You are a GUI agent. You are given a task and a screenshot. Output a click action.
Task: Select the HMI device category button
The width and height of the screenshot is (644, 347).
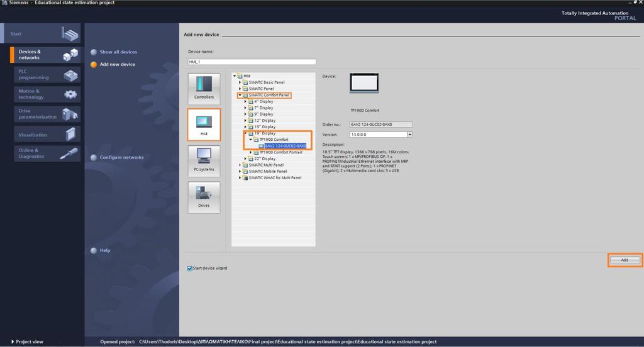pos(204,124)
